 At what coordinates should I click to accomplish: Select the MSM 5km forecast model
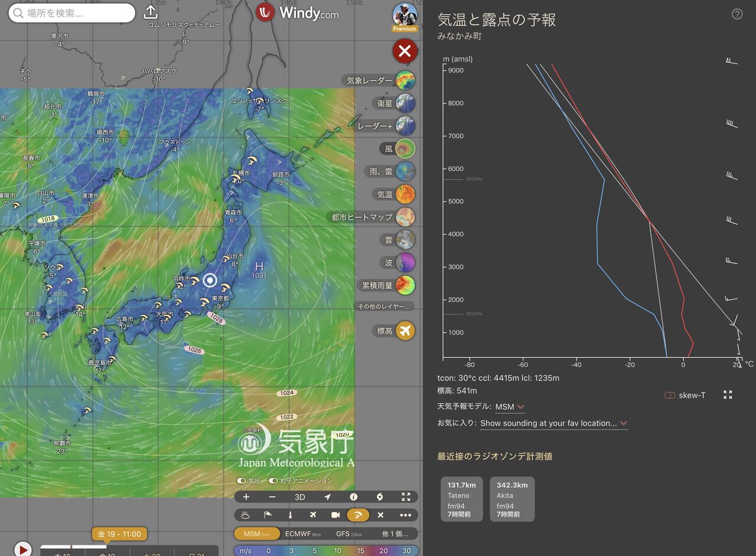(258, 534)
